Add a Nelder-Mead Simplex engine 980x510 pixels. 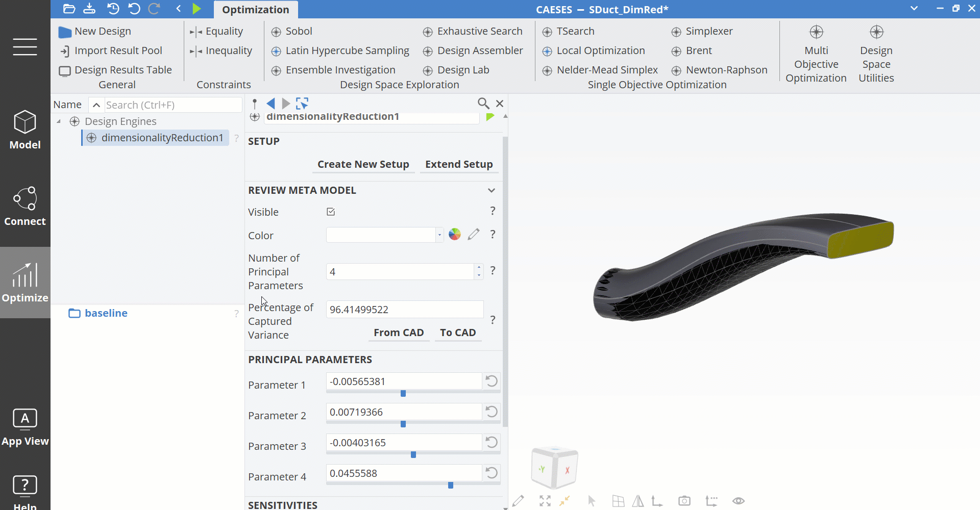click(600, 70)
